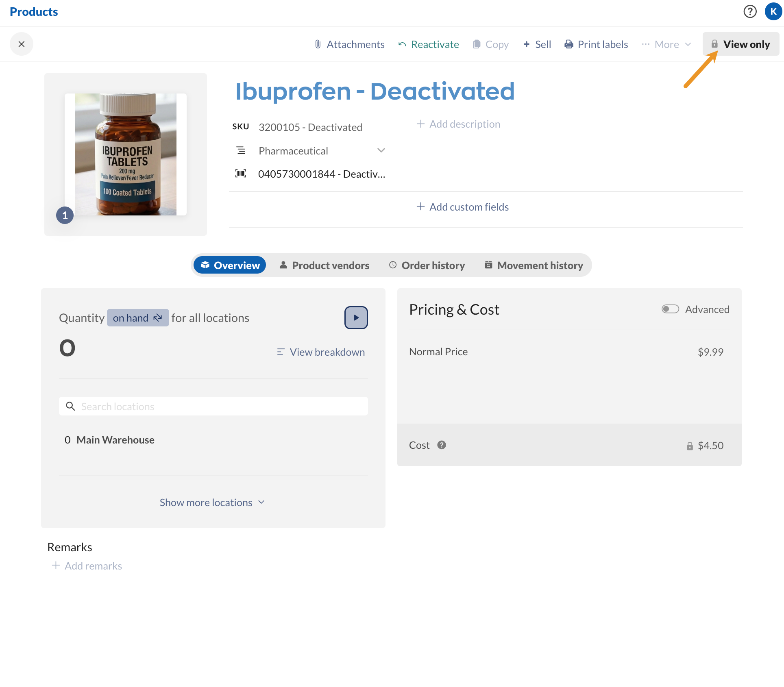Screen dimensions: 784x687
Task: Open the Attachments paperclip option
Action: (x=349, y=44)
